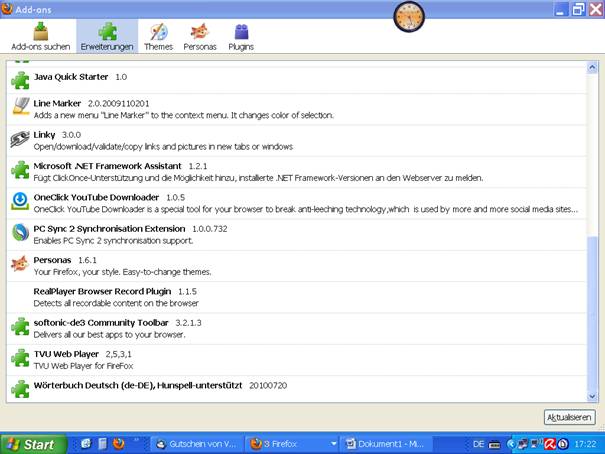Screen dimensions: 605x454
Task: Click the middle quick launch document icon
Action: 102,444
